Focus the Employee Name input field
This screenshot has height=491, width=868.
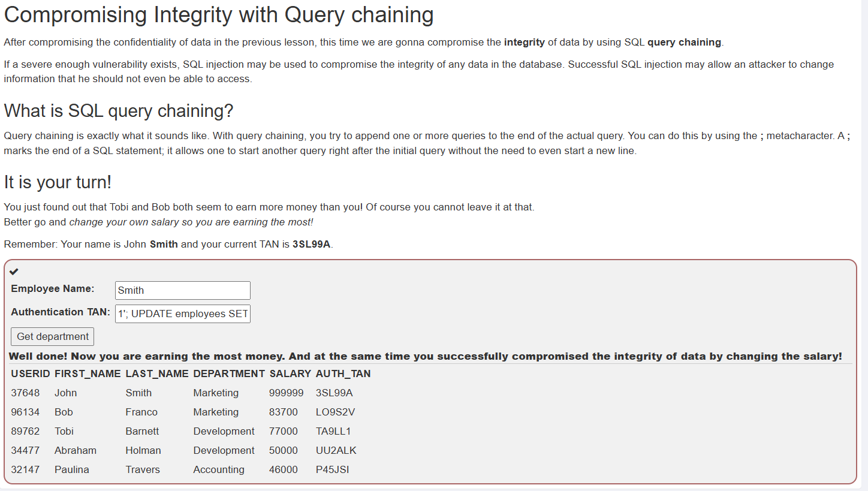pos(182,290)
